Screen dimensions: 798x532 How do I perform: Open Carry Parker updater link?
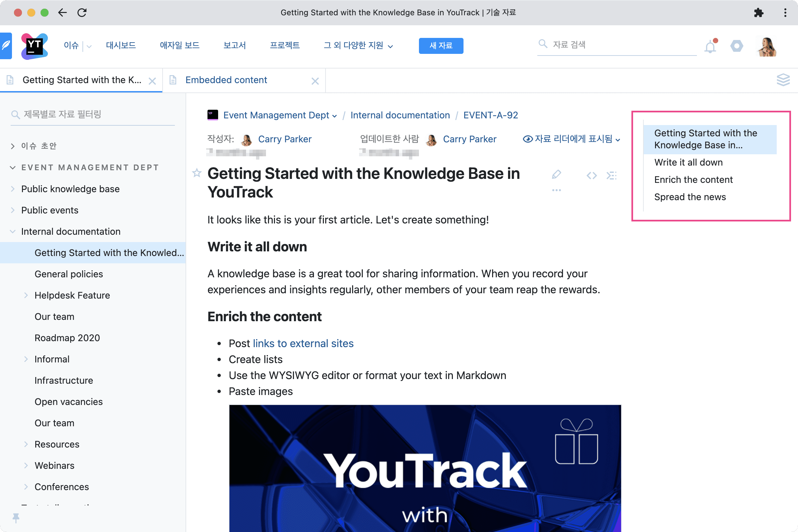[x=469, y=139]
